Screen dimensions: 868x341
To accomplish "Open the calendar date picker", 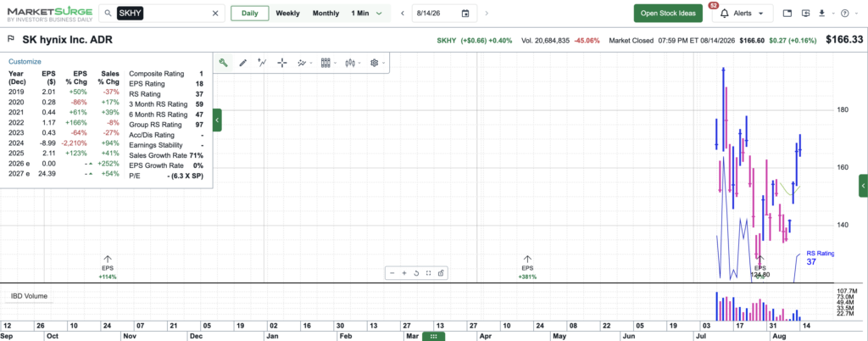I will tap(465, 14).
